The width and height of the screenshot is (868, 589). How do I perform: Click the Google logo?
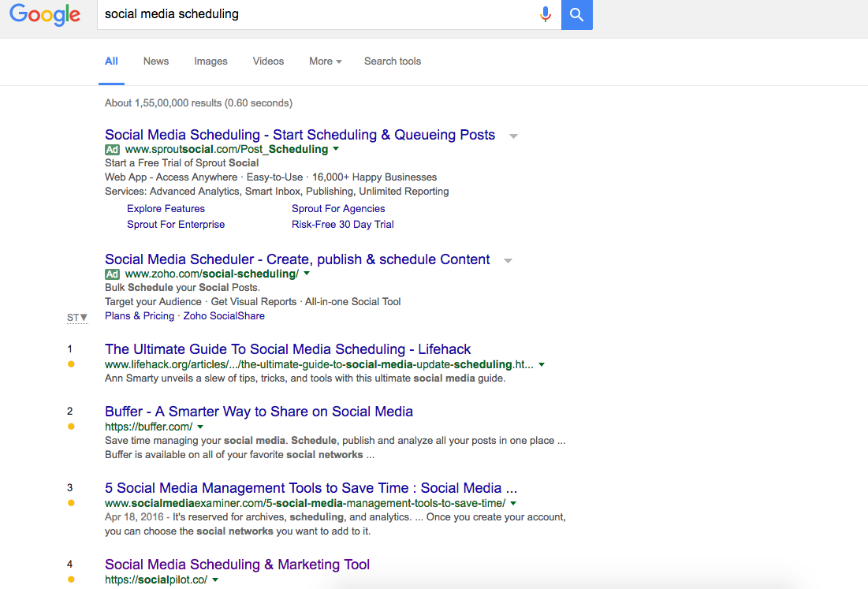[45, 14]
